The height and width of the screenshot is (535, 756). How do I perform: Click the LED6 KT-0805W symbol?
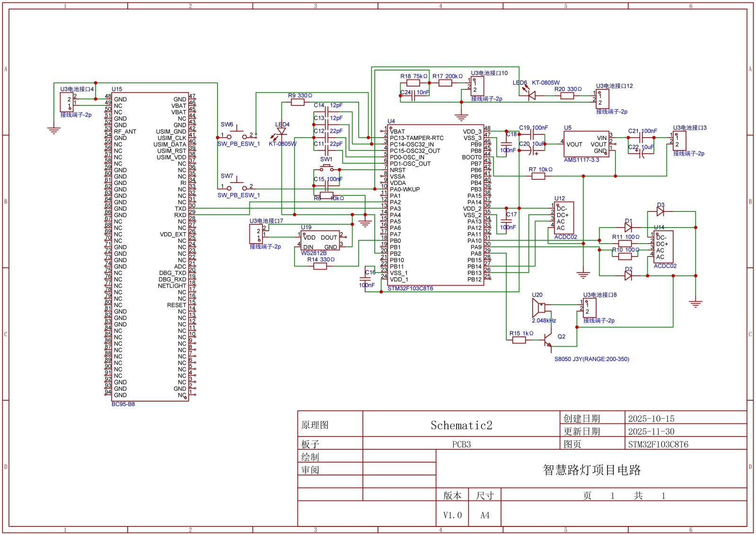(531, 96)
